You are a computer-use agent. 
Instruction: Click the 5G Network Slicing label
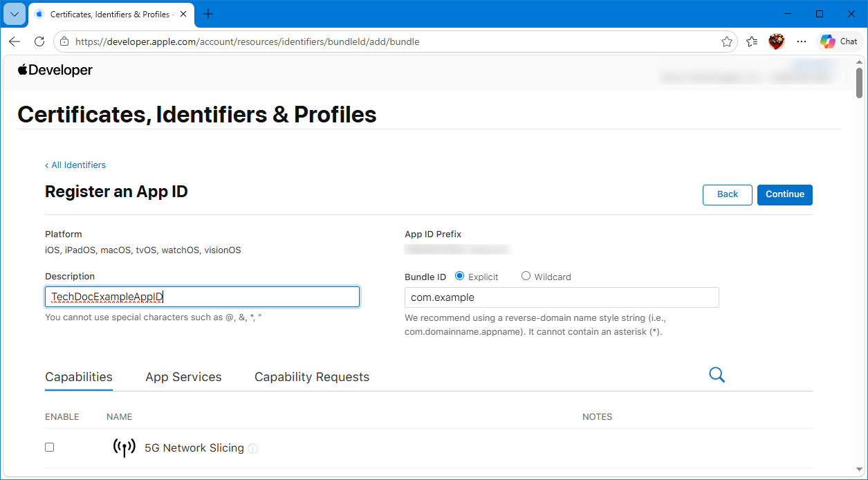coord(194,448)
